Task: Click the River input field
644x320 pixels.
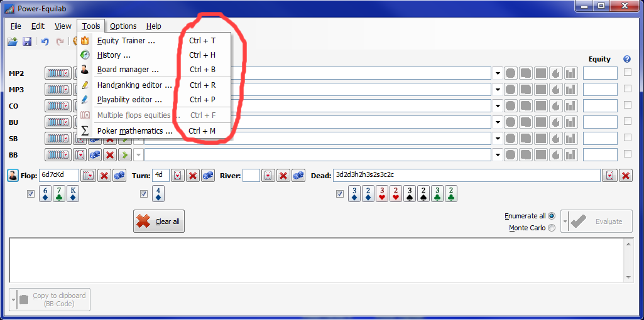Action: pyautogui.click(x=251, y=175)
